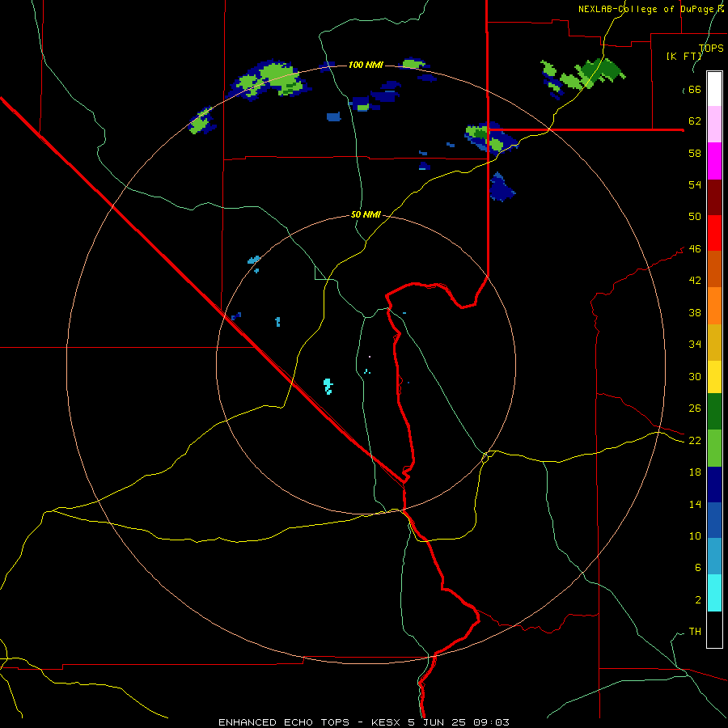Click the "2" scale label
The width and height of the screenshot is (728, 728).
698,600
